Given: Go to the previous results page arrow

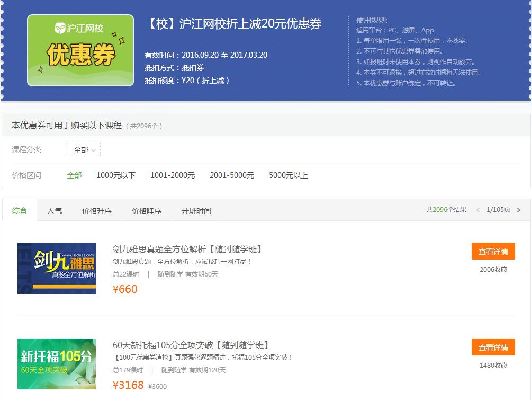Looking at the screenshot, I should pos(478,210).
